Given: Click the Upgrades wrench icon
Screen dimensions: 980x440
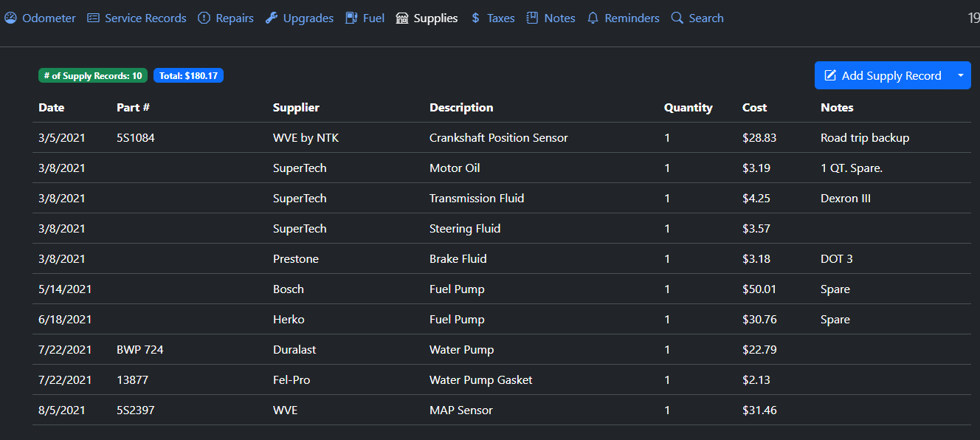Looking at the screenshot, I should (272, 18).
